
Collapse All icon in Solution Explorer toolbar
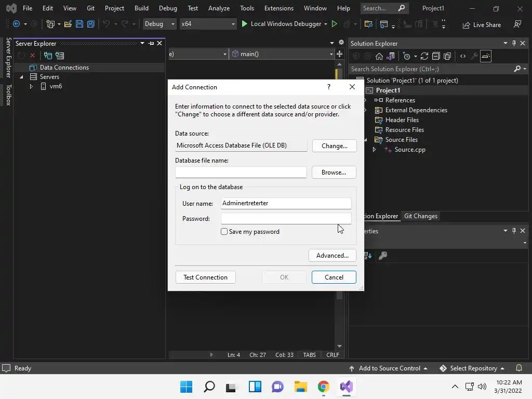436,56
